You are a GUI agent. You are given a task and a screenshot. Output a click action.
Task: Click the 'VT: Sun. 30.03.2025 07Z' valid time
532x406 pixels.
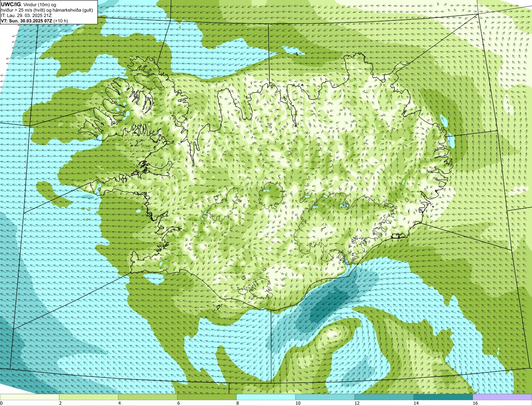[27, 21]
